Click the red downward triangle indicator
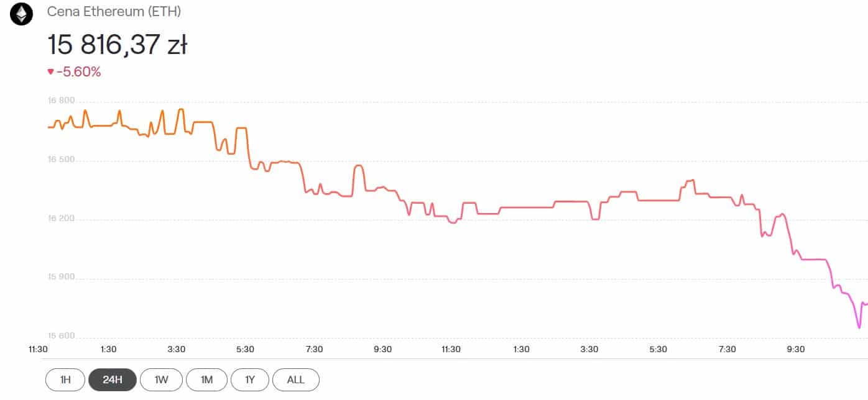Image resolution: width=868 pixels, height=400 pixels. pos(50,72)
